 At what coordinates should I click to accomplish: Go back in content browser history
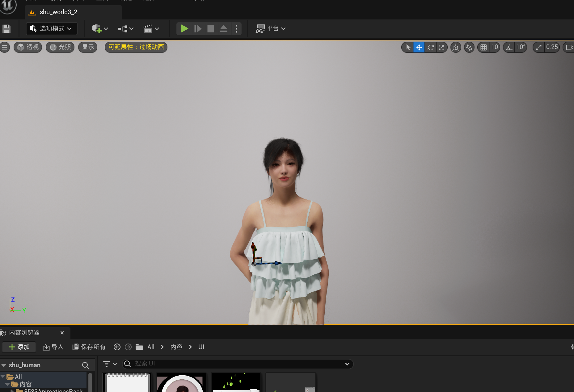(x=117, y=347)
